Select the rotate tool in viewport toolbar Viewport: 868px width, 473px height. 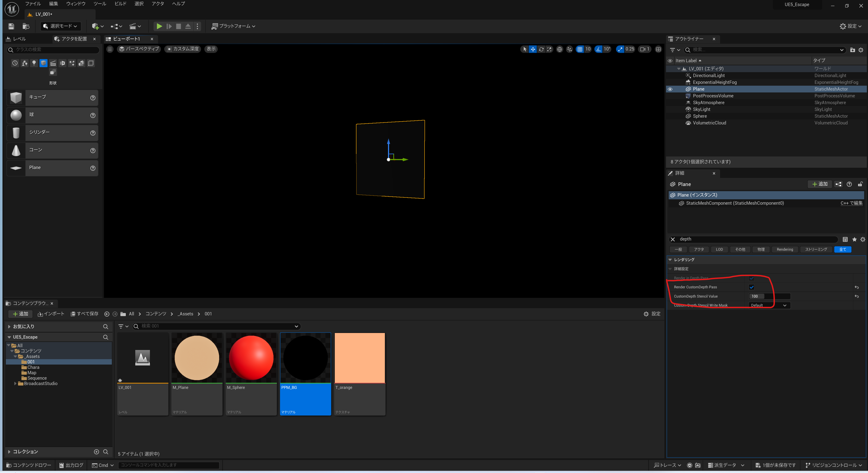541,49
